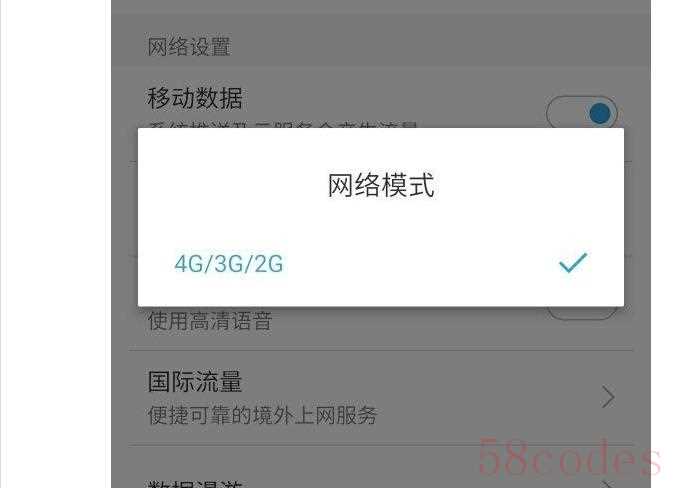Expand 国际流量 using its chevron arrow
The height and width of the screenshot is (488, 677).
click(608, 397)
